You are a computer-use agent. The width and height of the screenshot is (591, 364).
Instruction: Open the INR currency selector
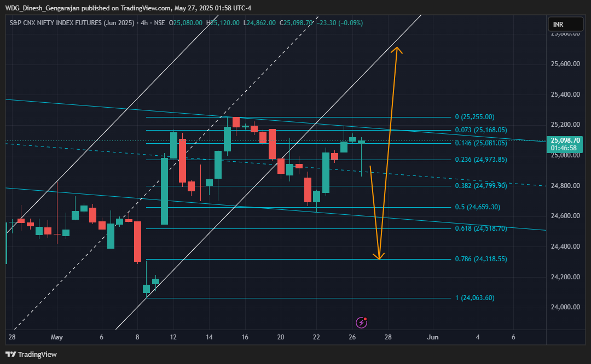click(565, 25)
